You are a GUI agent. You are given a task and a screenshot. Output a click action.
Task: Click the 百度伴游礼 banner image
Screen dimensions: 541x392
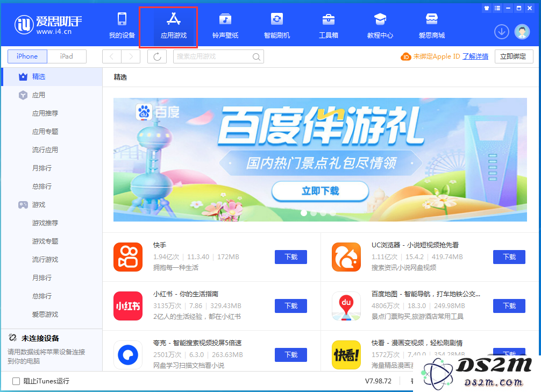(x=320, y=160)
